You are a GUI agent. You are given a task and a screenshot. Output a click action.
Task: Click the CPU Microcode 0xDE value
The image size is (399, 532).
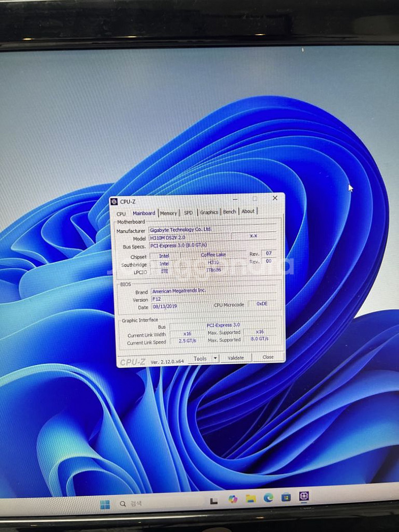coord(262,304)
